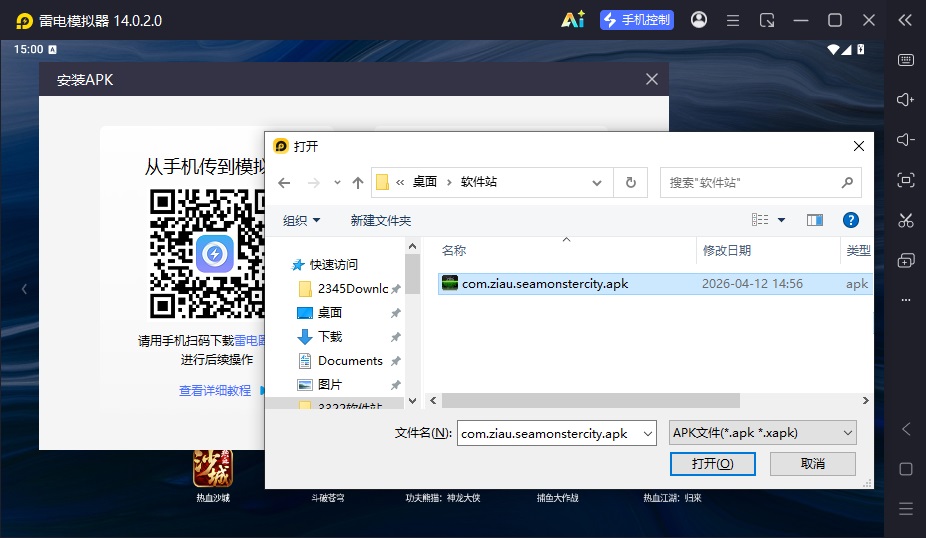Select 图片 in the navigation tree
The height and width of the screenshot is (538, 926).
(330, 384)
